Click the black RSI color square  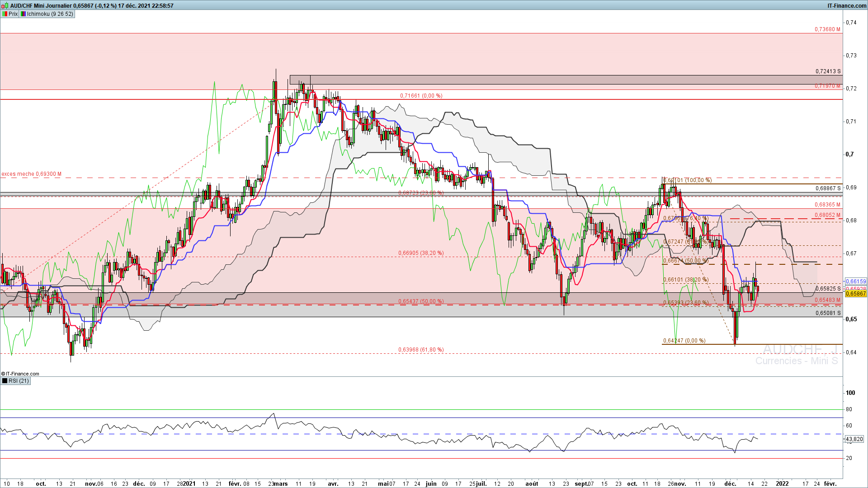(x=5, y=381)
